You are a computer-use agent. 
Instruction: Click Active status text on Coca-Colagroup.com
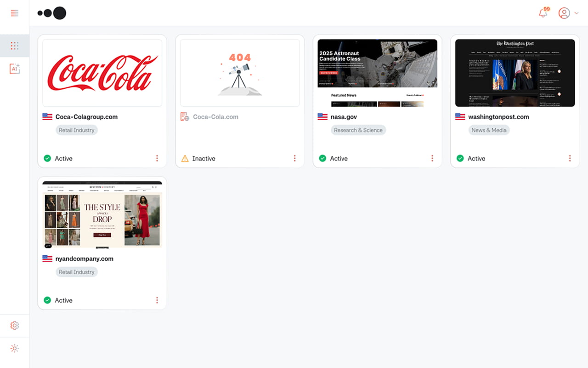(63, 158)
